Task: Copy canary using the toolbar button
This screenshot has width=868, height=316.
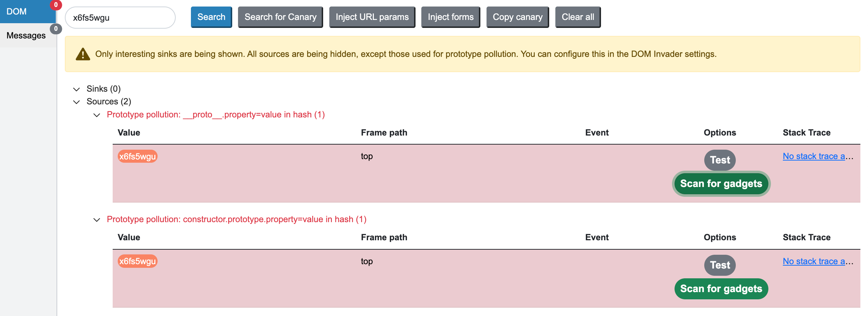Action: [517, 17]
